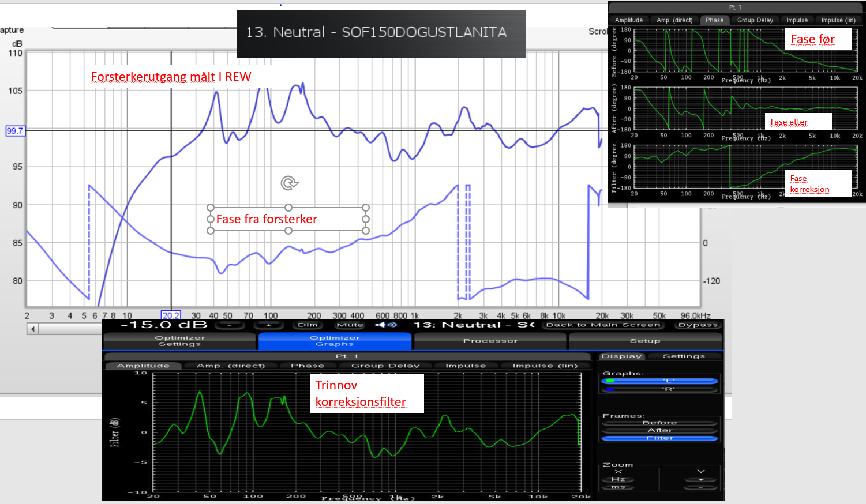Click the Y zoom plus button
This screenshot has width=866, height=504.
point(701,479)
